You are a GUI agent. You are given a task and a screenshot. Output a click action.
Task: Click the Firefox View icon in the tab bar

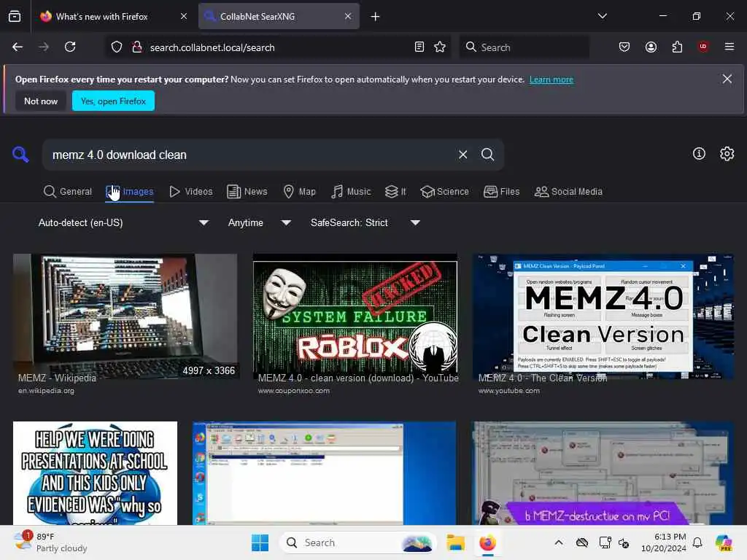click(15, 17)
